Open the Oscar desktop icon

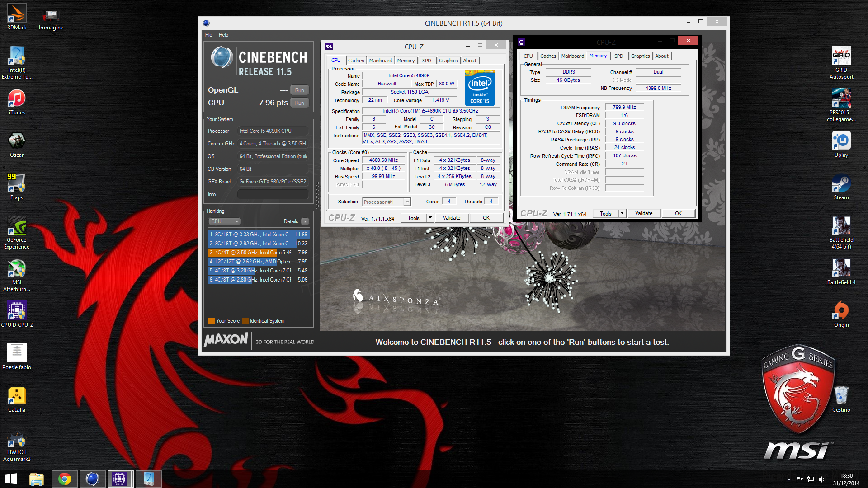pyautogui.click(x=17, y=145)
